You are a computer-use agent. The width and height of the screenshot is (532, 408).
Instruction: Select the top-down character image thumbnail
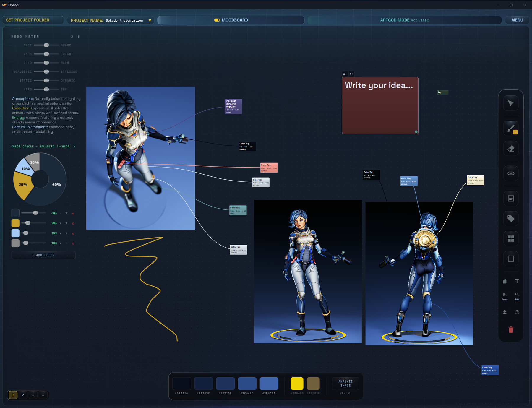[141, 158]
